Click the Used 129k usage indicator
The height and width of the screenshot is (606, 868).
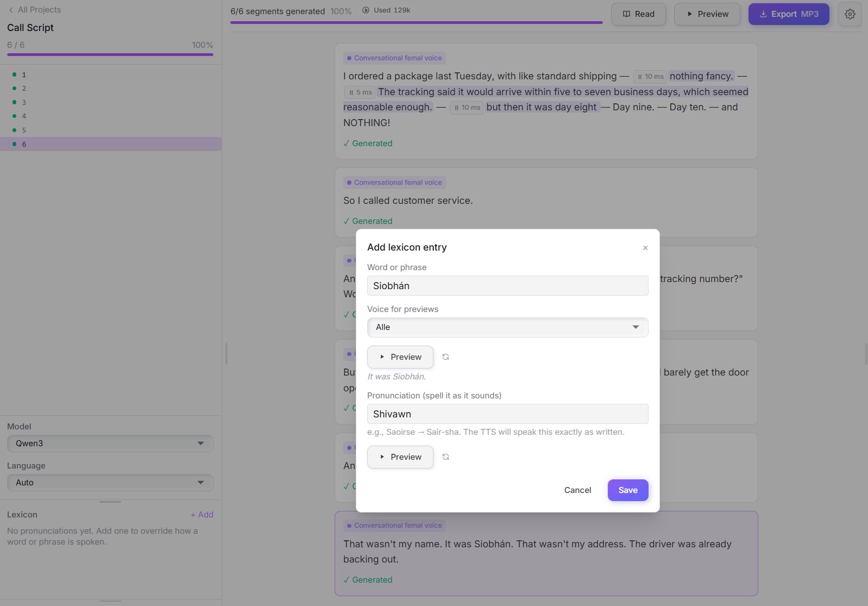386,10
